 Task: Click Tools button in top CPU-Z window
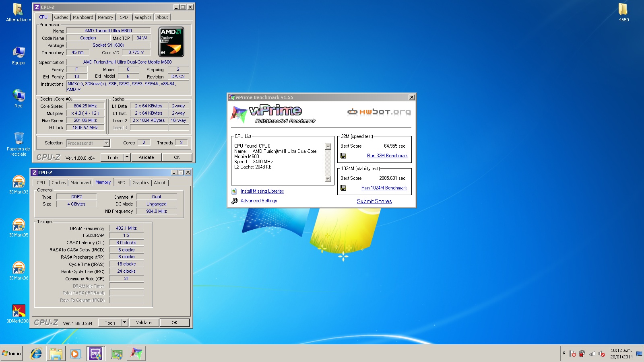click(x=113, y=157)
